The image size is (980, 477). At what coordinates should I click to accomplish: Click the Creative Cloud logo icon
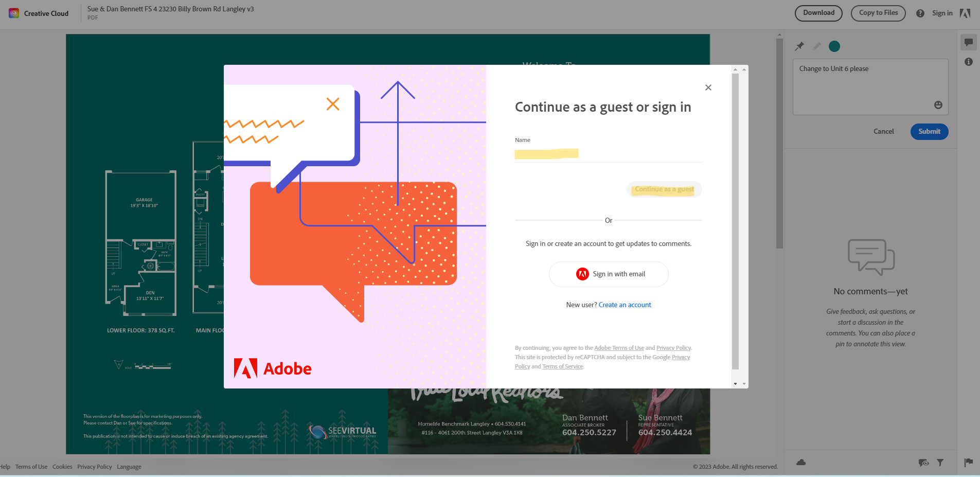tap(14, 13)
